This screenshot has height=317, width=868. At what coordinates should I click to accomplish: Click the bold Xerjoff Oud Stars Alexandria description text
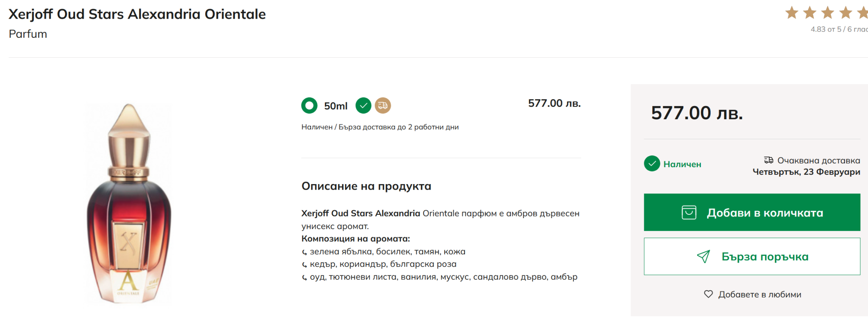[x=361, y=213]
